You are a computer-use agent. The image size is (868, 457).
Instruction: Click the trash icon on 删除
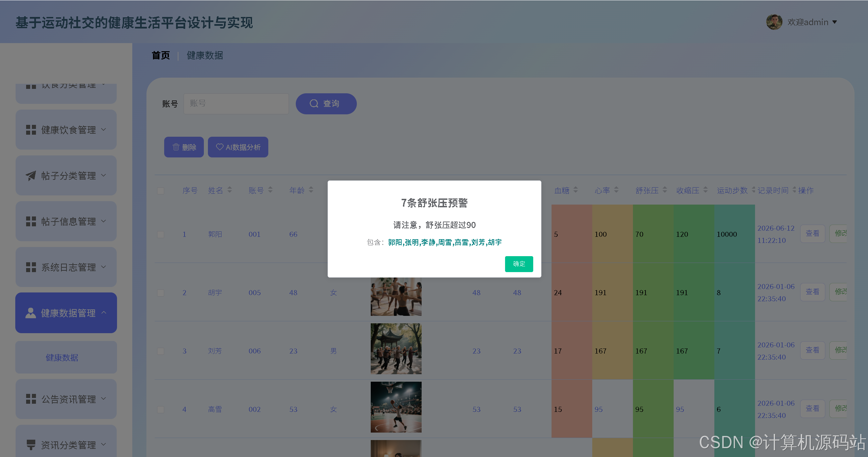[176, 147]
